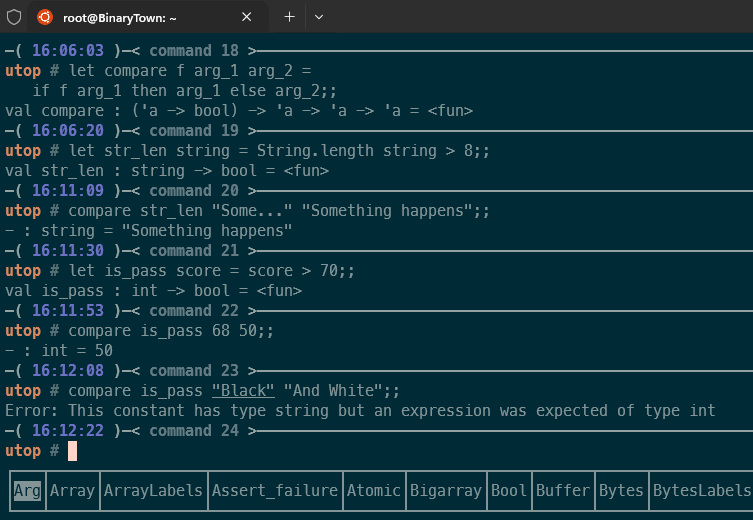Choose Atomic from the completion list
753x520 pixels.
(372, 491)
